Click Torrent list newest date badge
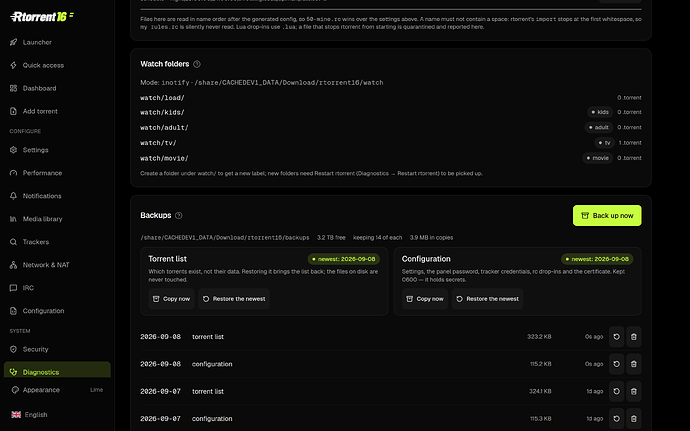Image resolution: width=690 pixels, height=431 pixels. (x=344, y=259)
